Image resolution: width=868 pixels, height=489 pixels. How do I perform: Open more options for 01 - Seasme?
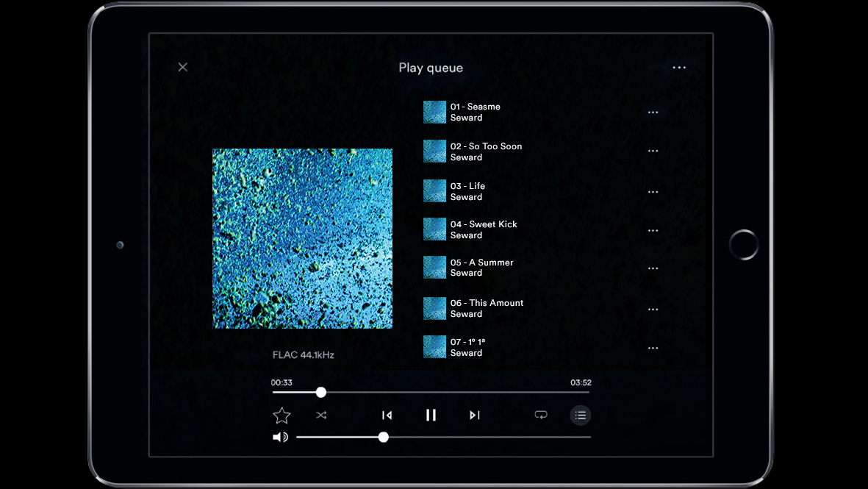click(x=653, y=113)
